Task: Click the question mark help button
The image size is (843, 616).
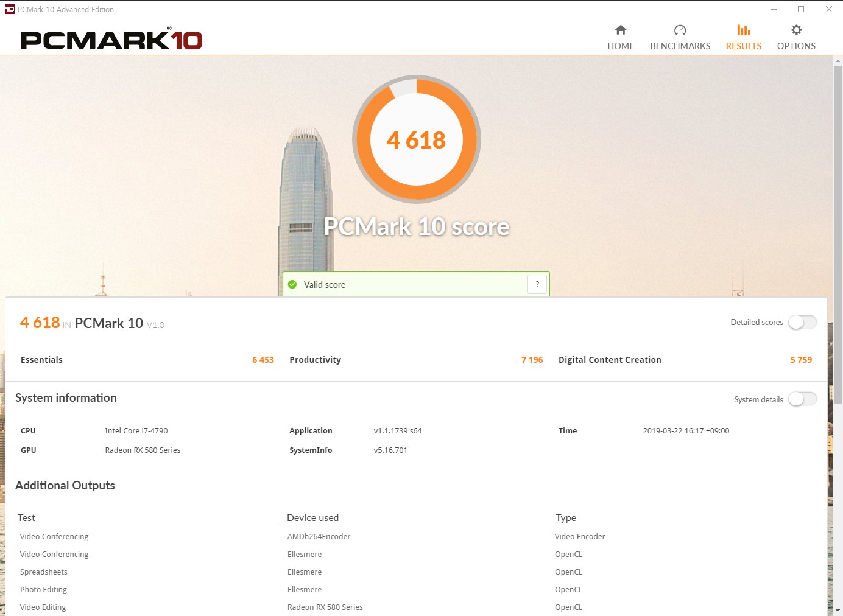Action: pos(537,284)
